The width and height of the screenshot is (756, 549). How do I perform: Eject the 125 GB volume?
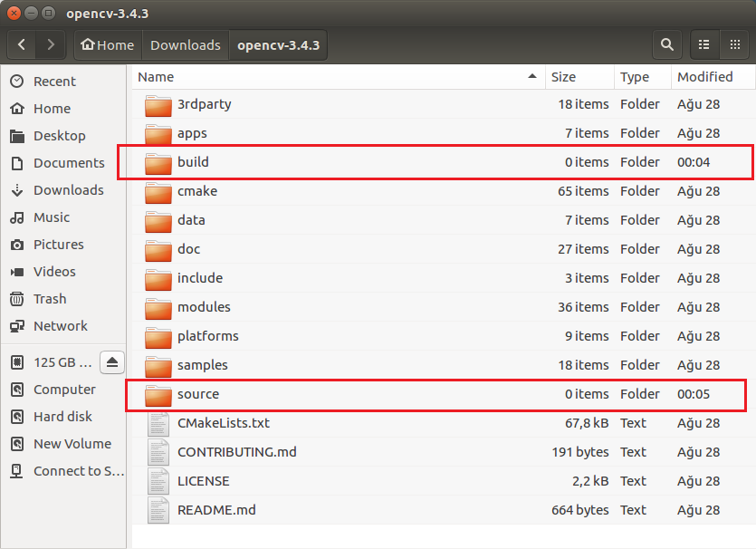coord(111,361)
